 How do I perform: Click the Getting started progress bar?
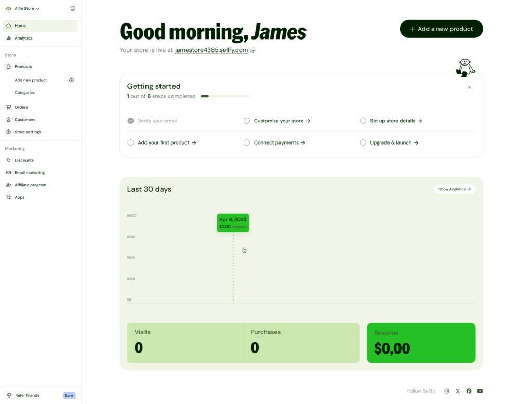pyautogui.click(x=225, y=96)
